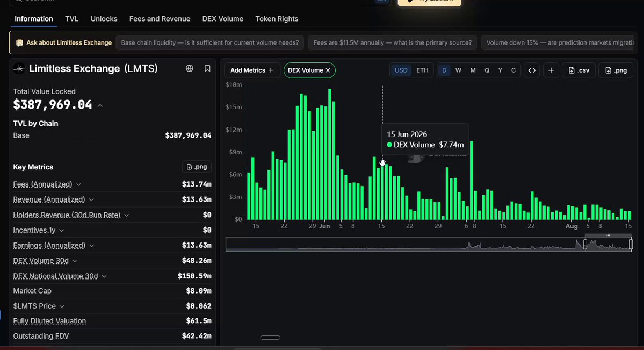Bookmark Limitless Exchange with the bookmark icon

click(x=207, y=69)
